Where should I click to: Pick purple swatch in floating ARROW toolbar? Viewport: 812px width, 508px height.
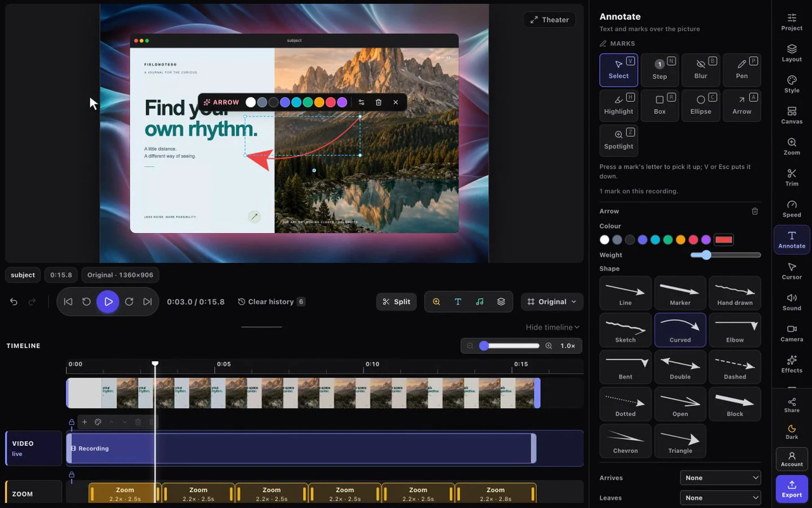point(342,102)
